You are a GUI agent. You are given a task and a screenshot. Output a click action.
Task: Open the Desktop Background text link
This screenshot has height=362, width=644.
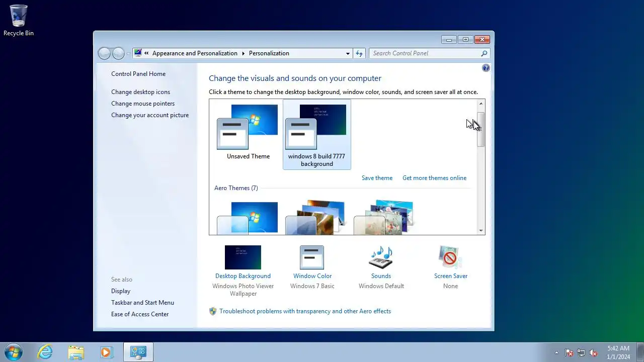click(x=243, y=276)
